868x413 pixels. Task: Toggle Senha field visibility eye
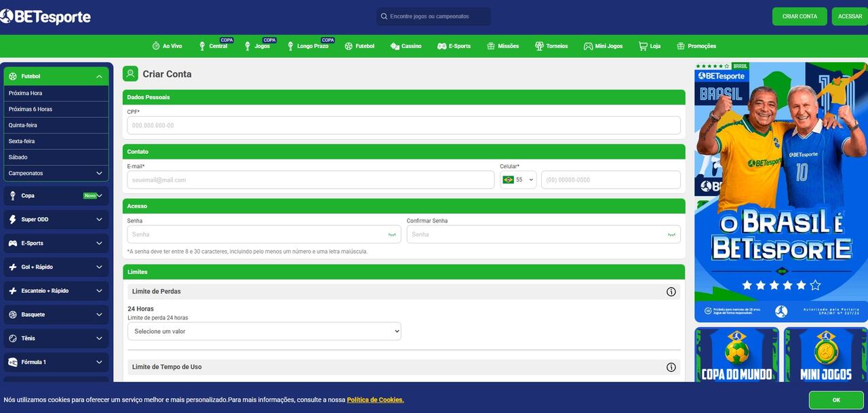coord(392,235)
